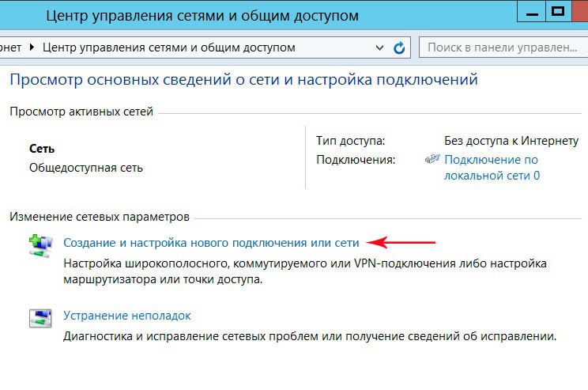Click the network adapter icon beside Подключения
This screenshot has width=588, height=390.
coord(432,159)
